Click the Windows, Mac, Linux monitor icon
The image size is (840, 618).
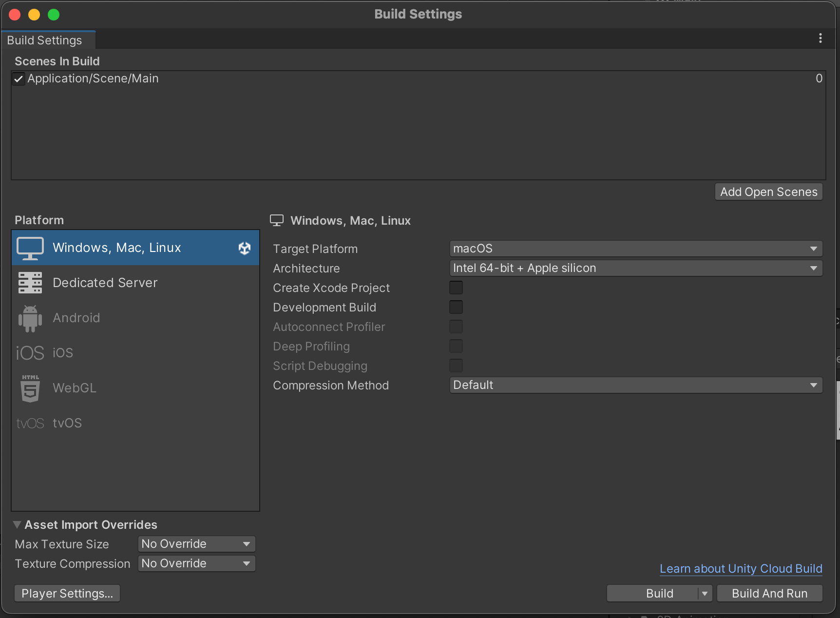[30, 248]
